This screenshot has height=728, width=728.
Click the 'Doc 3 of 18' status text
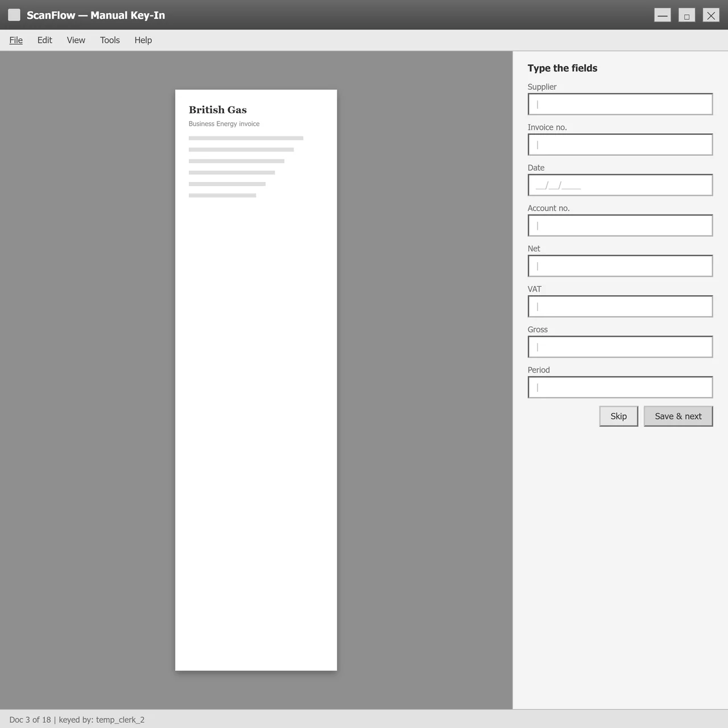pyautogui.click(x=30, y=719)
